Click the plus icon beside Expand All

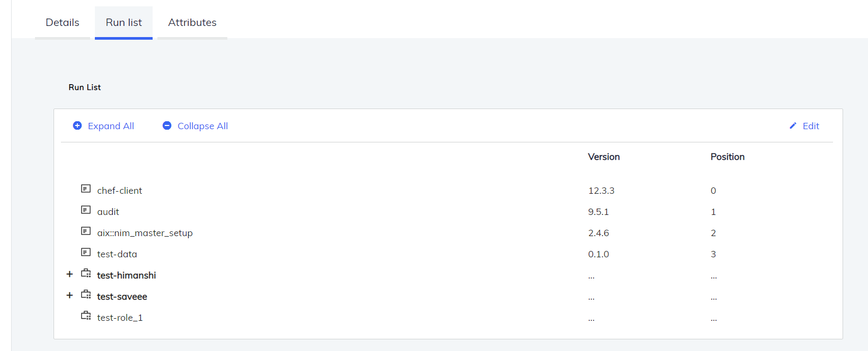77,125
